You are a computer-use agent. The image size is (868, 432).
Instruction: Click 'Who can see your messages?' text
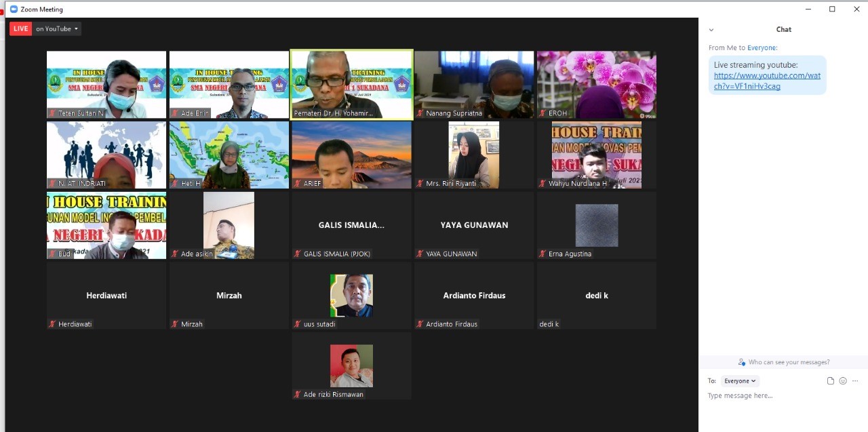789,362
